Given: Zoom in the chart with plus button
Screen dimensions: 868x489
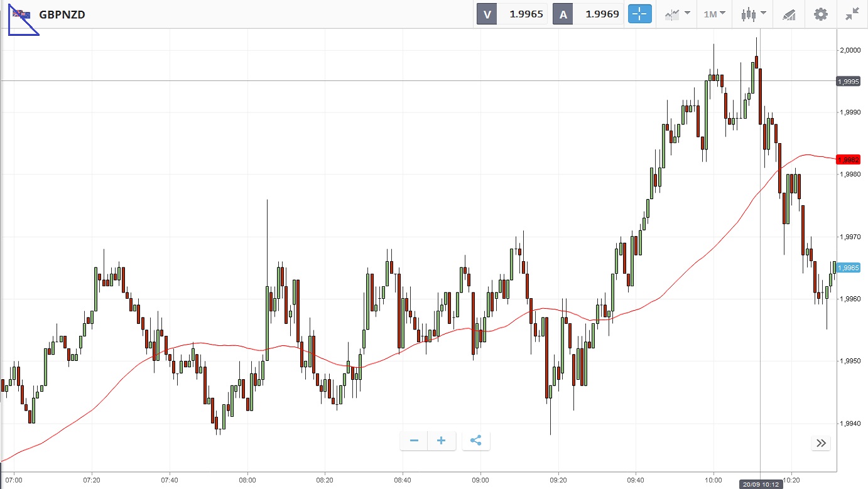Looking at the screenshot, I should 442,441.
